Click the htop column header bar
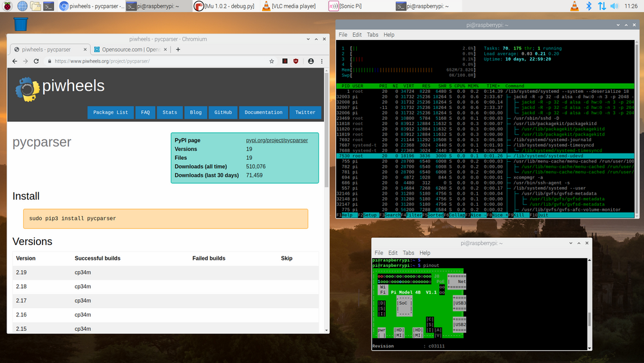644x363 pixels. (485, 86)
